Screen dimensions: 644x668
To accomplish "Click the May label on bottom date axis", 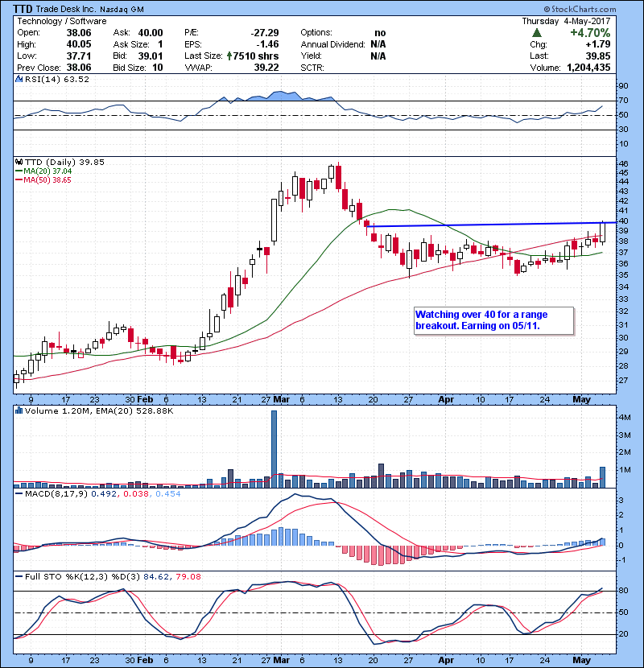I will tap(582, 660).
